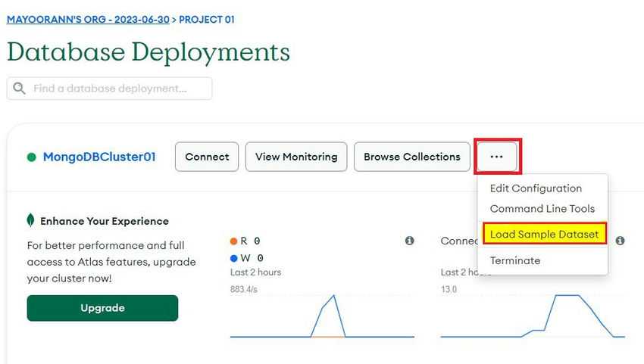
Task: Click the Connect button
Action: (207, 157)
